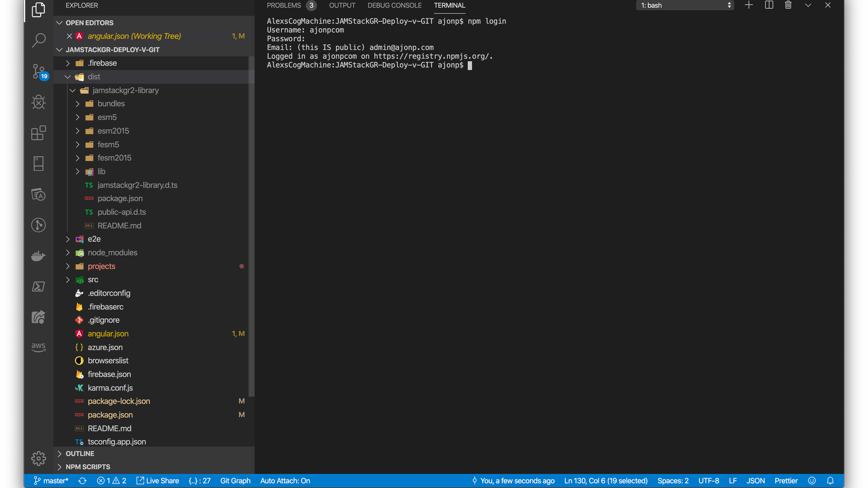868x488 pixels.
Task: Collapse the terminal panel with chevron
Action: click(808, 5)
